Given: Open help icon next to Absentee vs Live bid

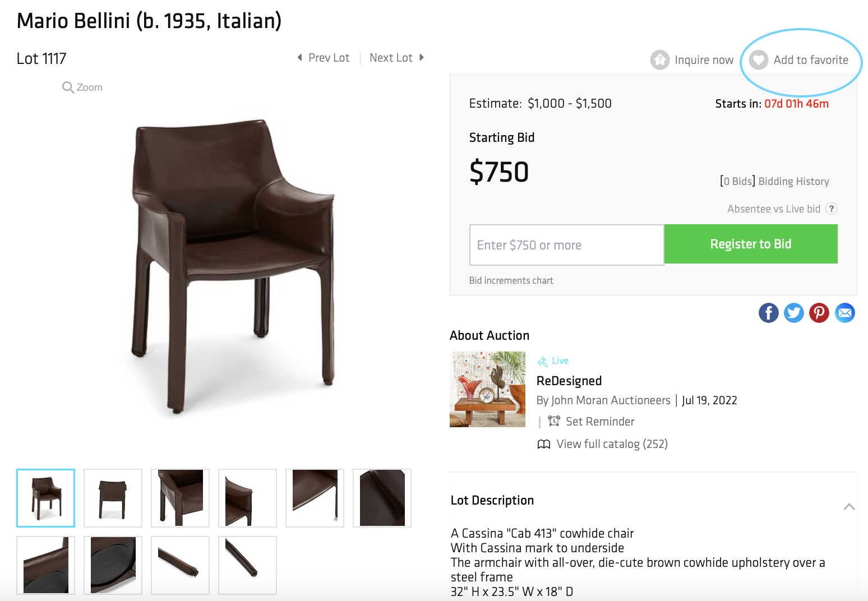Looking at the screenshot, I should [x=832, y=209].
